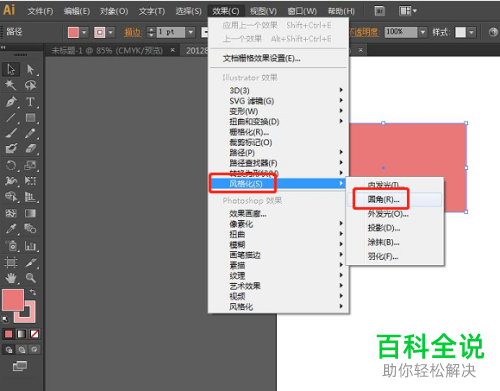This screenshot has width=500, height=391.
Task: Choose 外发光(O)... from submenu
Action: pos(395,214)
